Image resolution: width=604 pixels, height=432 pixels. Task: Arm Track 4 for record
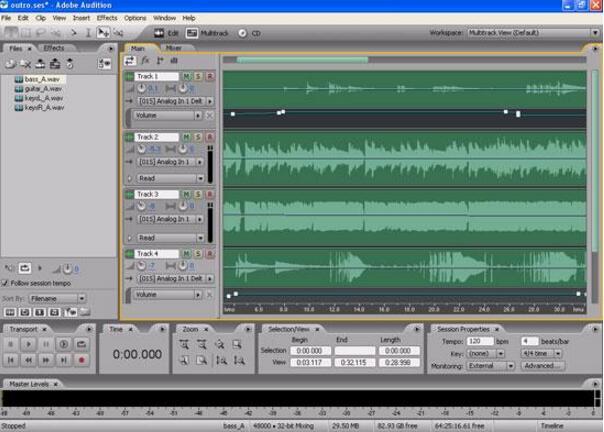coord(210,254)
